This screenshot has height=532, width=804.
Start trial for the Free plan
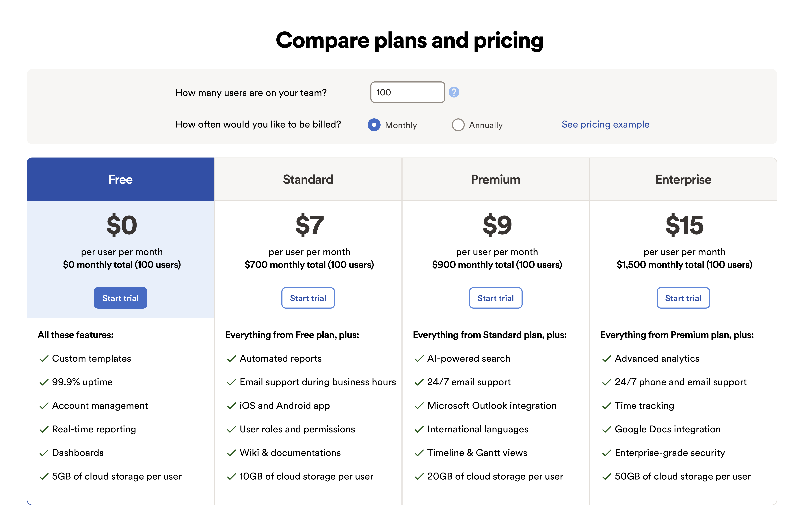coord(120,298)
